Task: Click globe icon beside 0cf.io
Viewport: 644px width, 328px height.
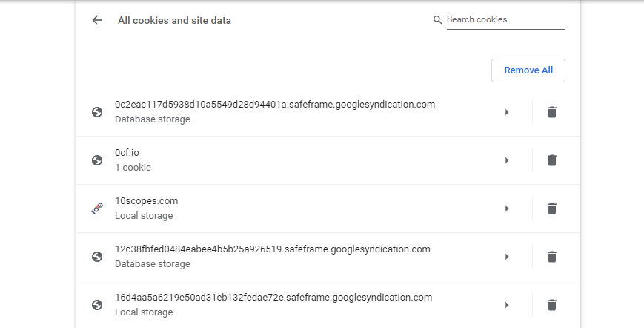Action: tap(97, 160)
